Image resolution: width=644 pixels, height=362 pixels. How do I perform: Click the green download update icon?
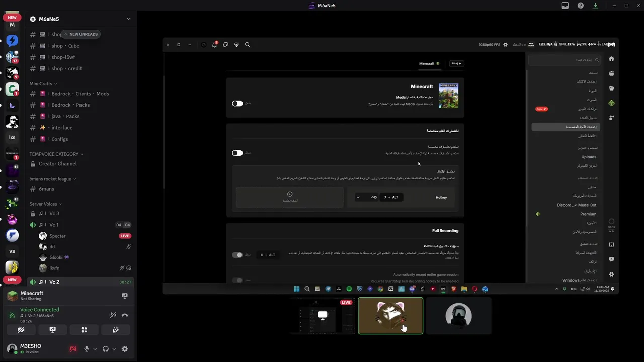coord(596,6)
